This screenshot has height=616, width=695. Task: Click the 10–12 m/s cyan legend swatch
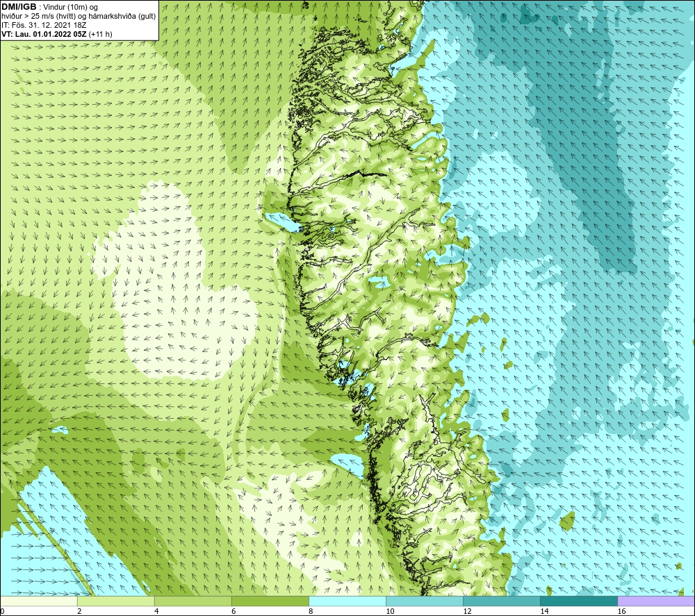tap(425, 601)
